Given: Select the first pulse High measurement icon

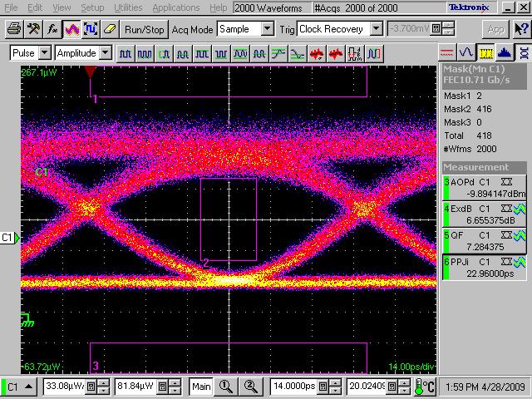Looking at the screenshot, I should (x=126, y=53).
